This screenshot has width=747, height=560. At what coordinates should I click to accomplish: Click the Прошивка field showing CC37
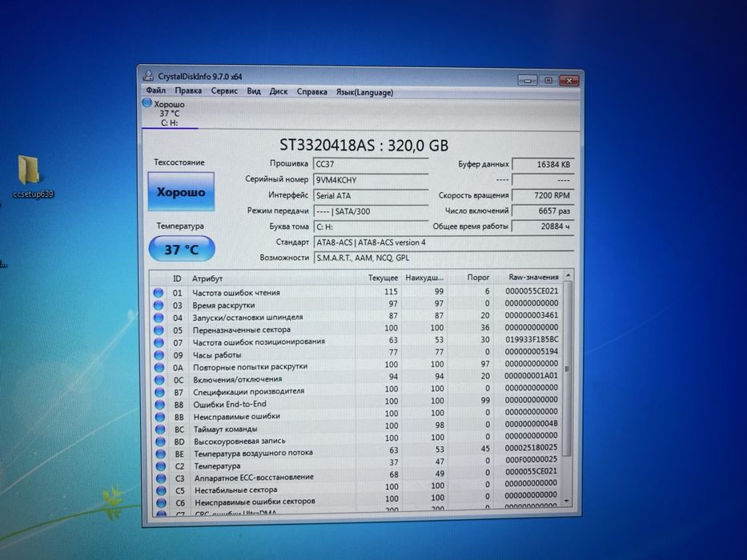pyautogui.click(x=371, y=164)
